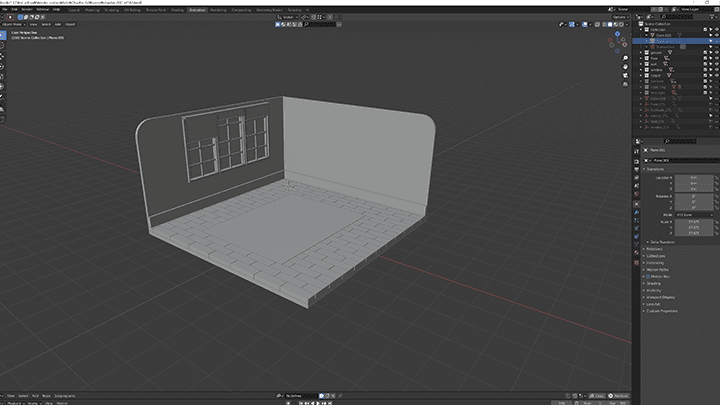
Task: Expand the Instancing panel
Action: pyautogui.click(x=655, y=263)
